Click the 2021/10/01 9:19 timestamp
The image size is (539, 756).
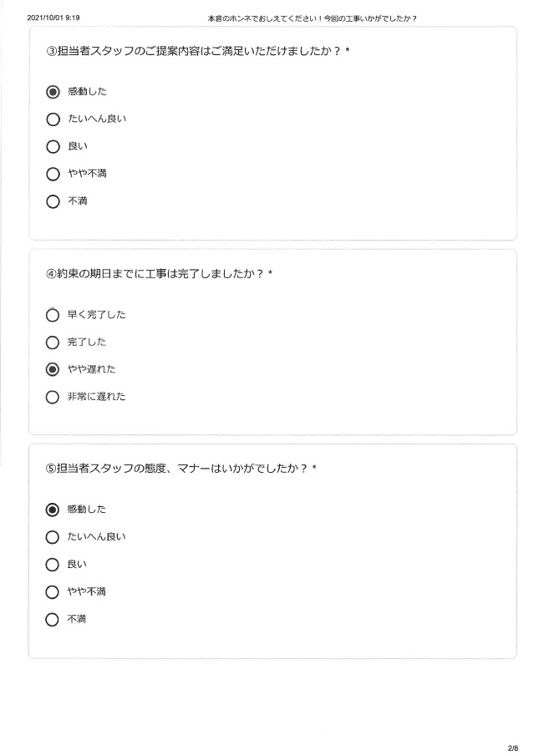53,18
